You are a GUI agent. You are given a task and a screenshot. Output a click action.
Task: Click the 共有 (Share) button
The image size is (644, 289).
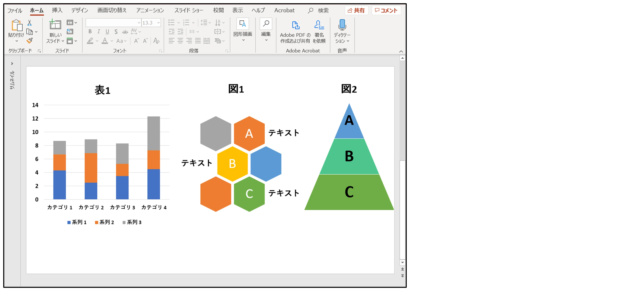coord(356,10)
